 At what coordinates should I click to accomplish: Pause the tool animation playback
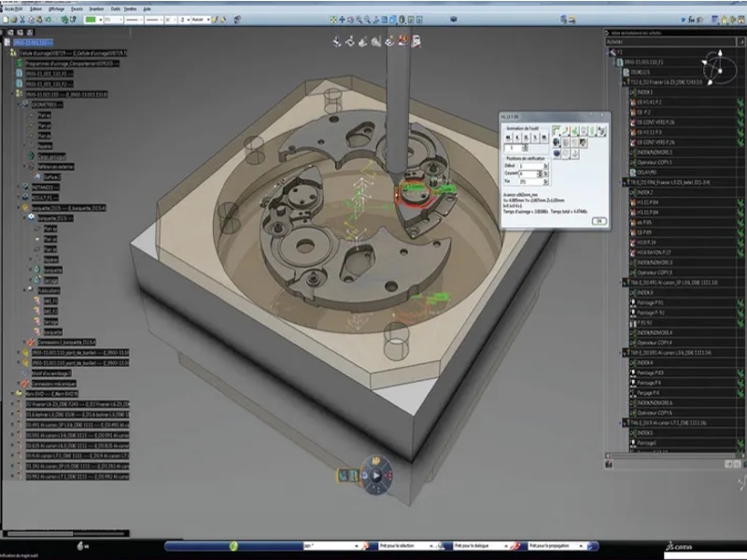click(525, 136)
